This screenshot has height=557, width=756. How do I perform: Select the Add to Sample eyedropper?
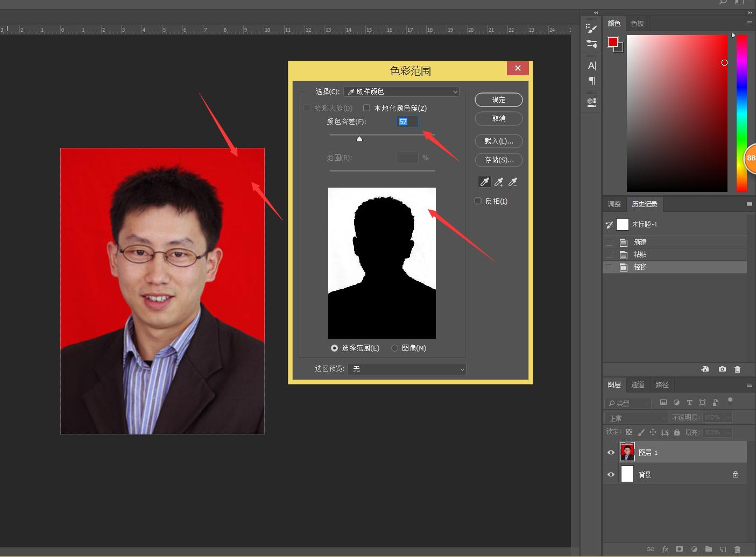pyautogui.click(x=499, y=182)
